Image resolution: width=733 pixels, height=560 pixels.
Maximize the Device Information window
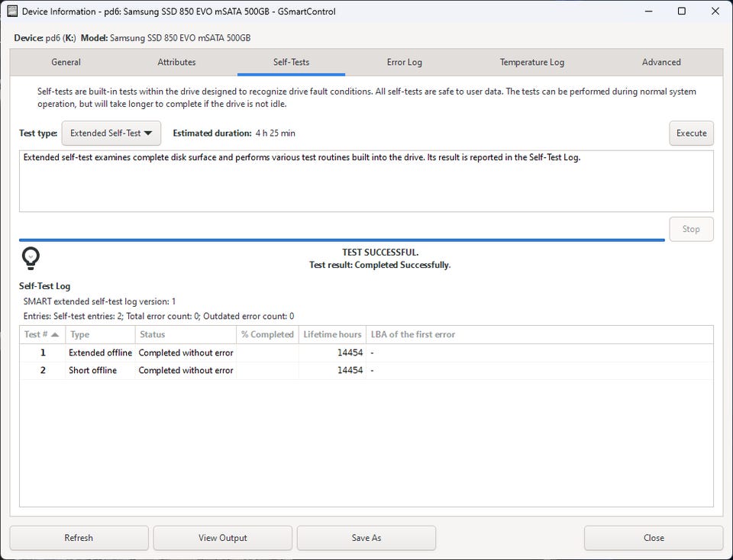[x=682, y=11]
